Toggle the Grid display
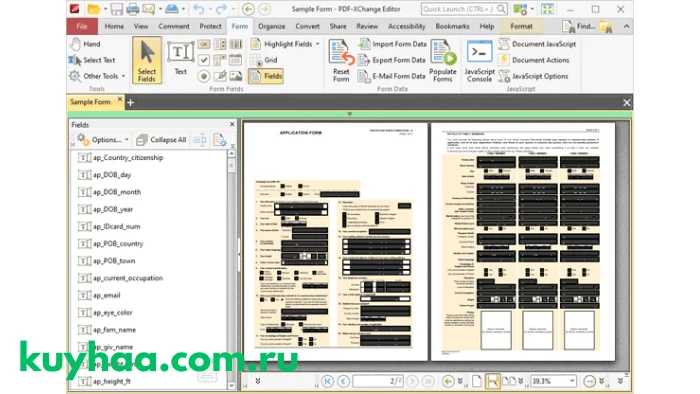Image resolution: width=700 pixels, height=394 pixels. 264,60
